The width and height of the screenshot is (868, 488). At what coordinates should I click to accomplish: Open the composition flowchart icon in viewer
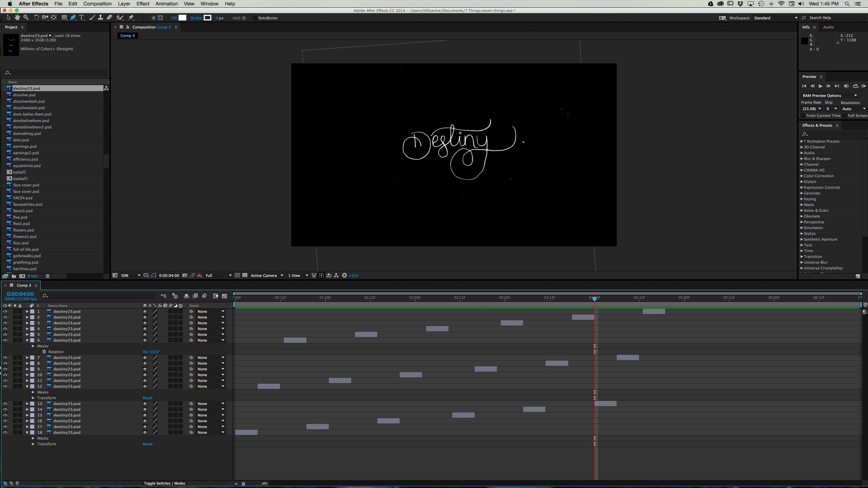(x=336, y=276)
